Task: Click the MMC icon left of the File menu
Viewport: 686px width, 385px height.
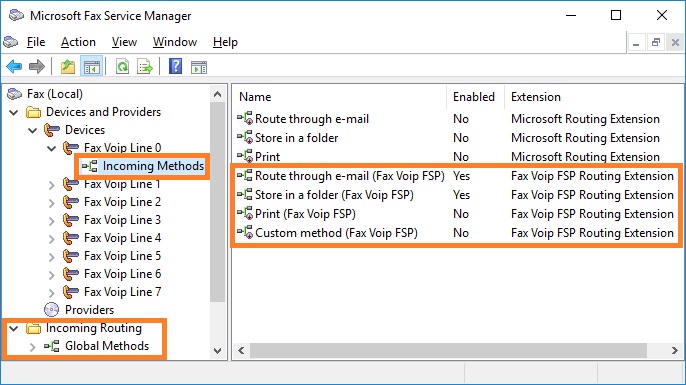Action: [x=10, y=42]
